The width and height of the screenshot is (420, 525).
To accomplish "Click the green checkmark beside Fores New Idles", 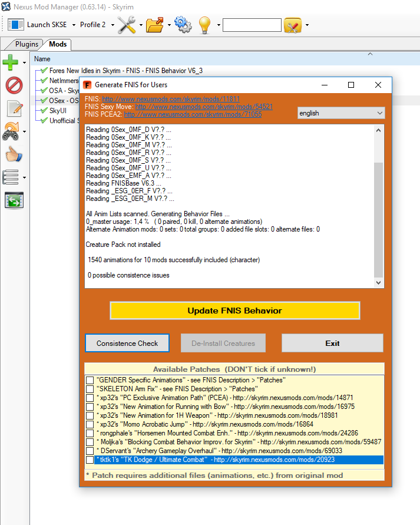I will pos(44,71).
